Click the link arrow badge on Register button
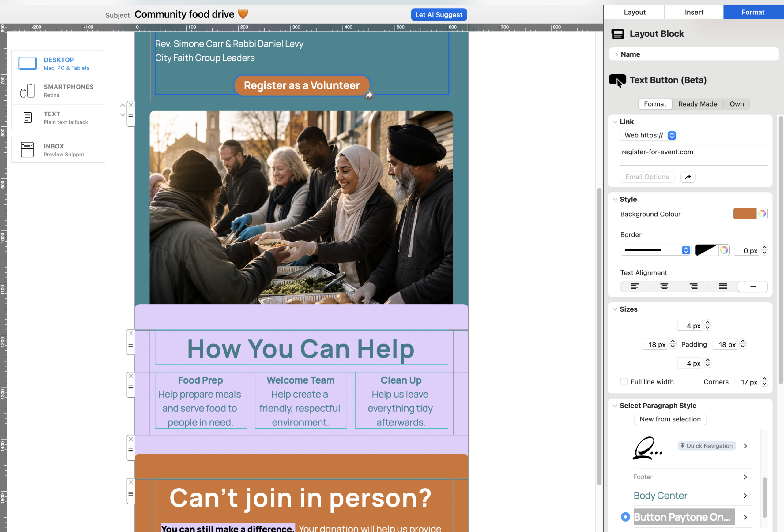This screenshot has width=784, height=532. [369, 96]
